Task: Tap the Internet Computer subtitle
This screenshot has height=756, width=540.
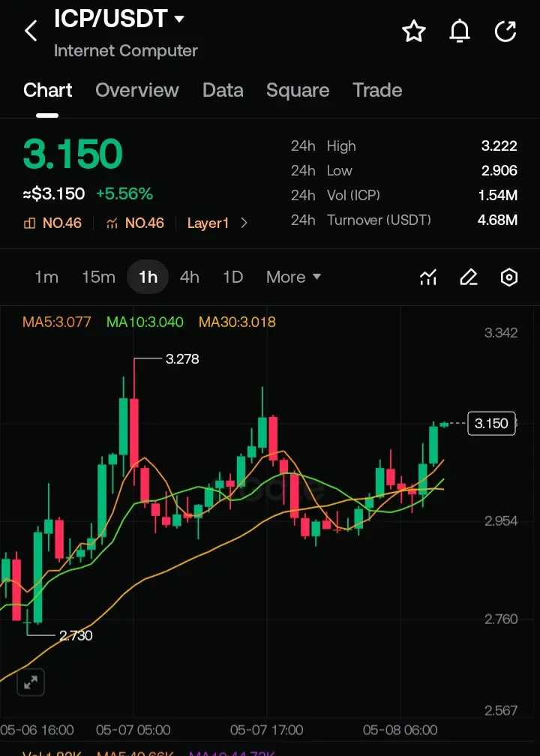Action: (126, 51)
